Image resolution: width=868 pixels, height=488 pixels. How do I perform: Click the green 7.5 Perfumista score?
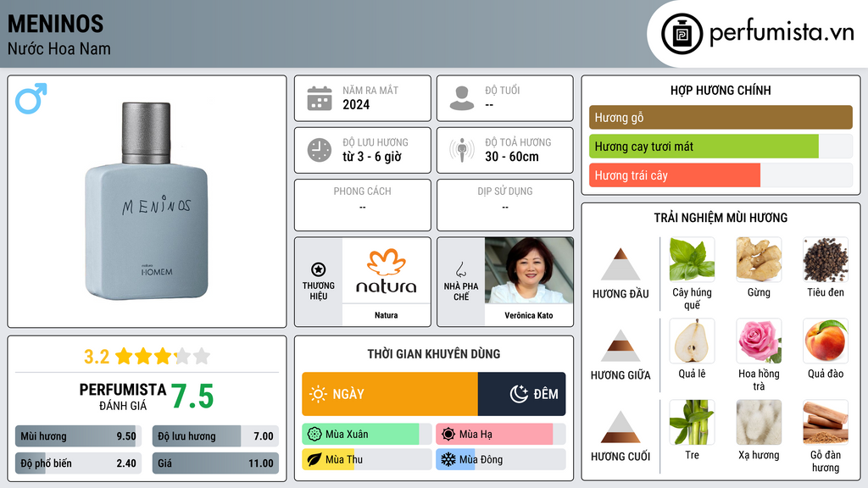pyautogui.click(x=192, y=396)
